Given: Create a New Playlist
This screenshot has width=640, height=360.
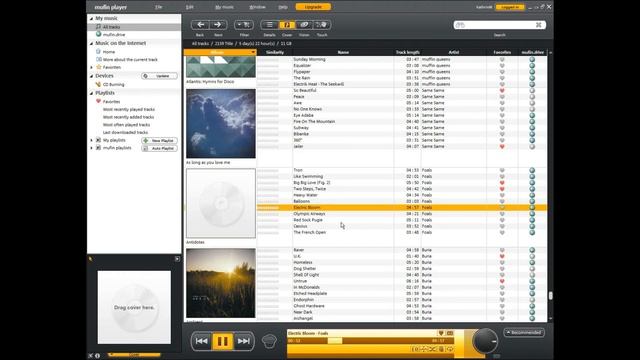Looking at the screenshot, I should point(160,140).
